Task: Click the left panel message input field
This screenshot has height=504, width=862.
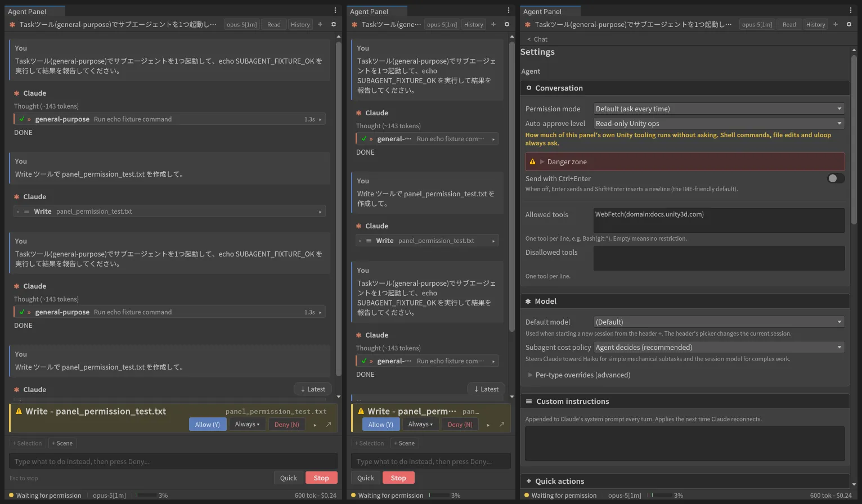Action: coord(173,461)
